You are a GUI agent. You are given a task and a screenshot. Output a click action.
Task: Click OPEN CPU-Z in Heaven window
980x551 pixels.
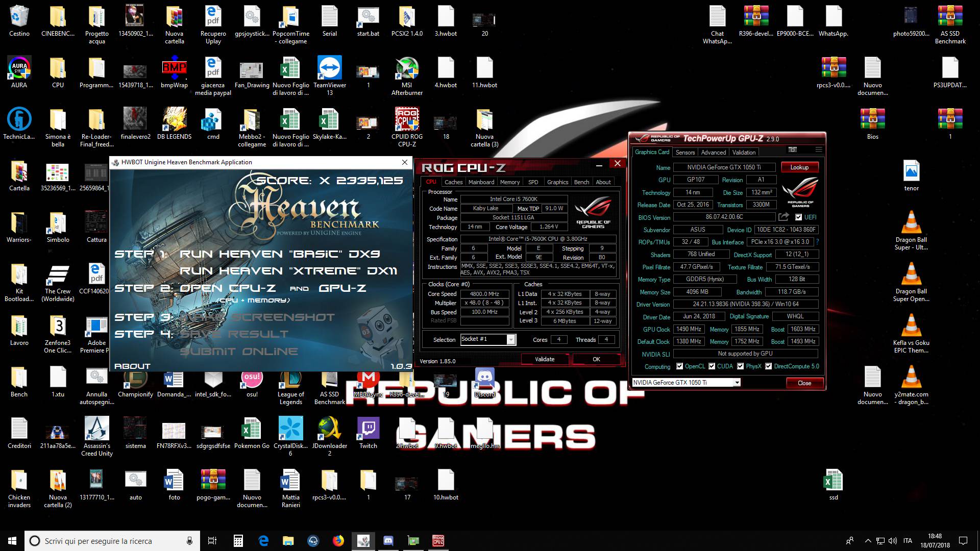click(228, 288)
